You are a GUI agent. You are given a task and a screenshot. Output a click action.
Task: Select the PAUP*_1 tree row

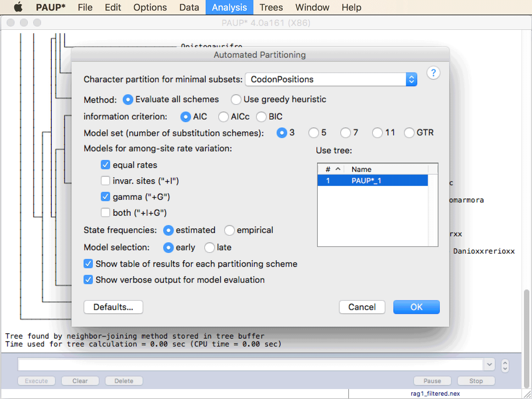[x=373, y=181]
